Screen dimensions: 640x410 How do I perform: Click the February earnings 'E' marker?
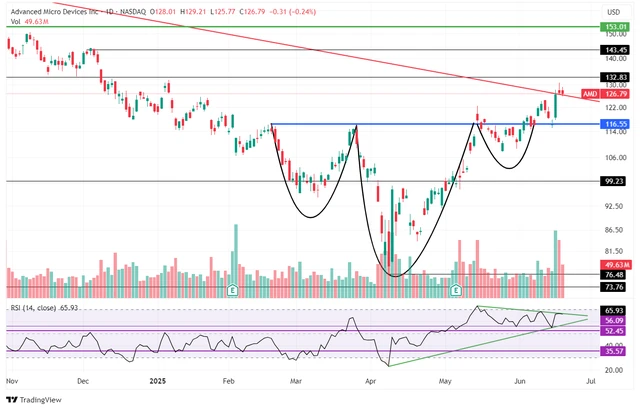tap(232, 290)
